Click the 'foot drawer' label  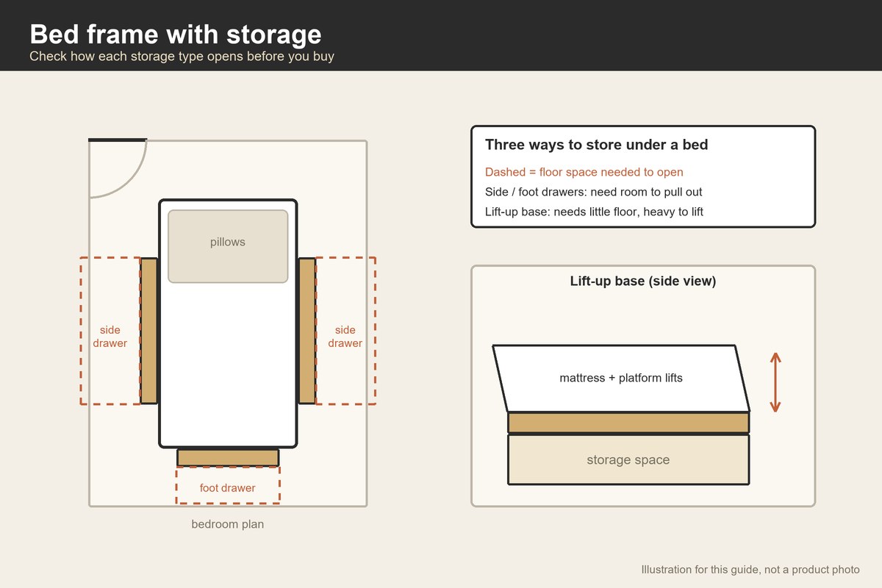228,488
